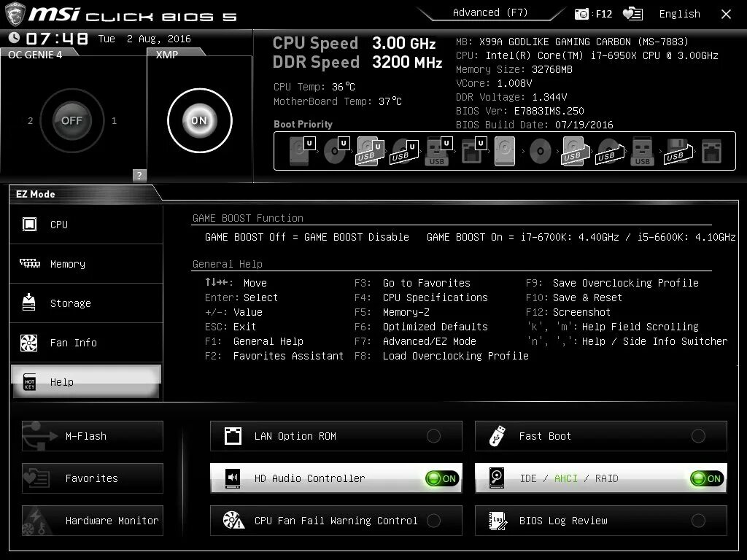
Task: Click the XMP tab label
Action: (x=167, y=55)
